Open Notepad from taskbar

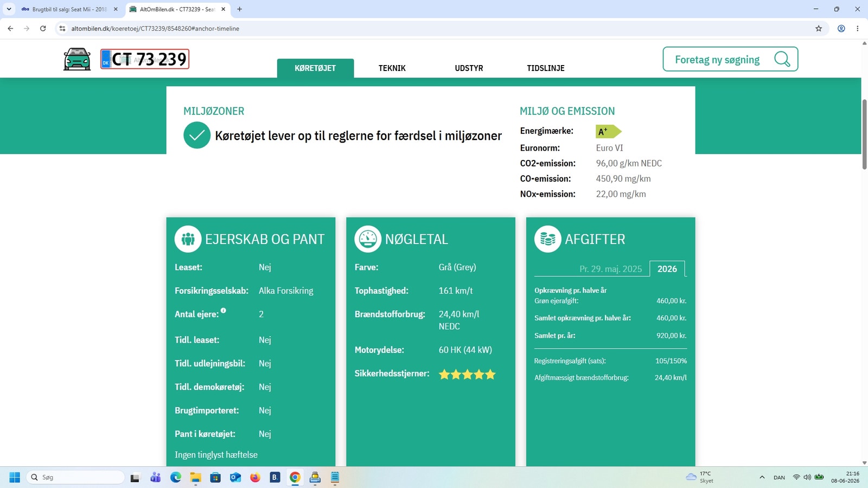pyautogui.click(x=335, y=477)
